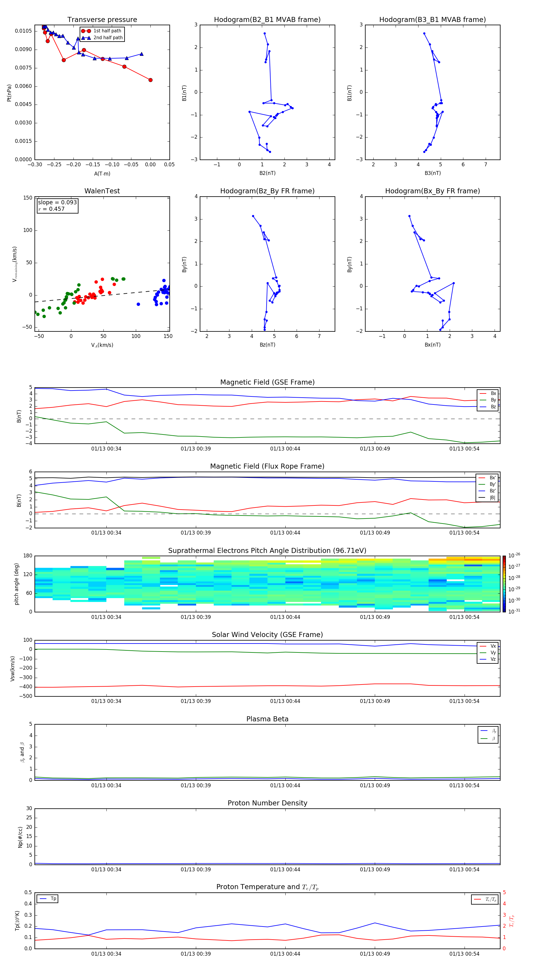
Task: Click the '180' y-tick on pitch angle panel
Action: click(x=28, y=556)
